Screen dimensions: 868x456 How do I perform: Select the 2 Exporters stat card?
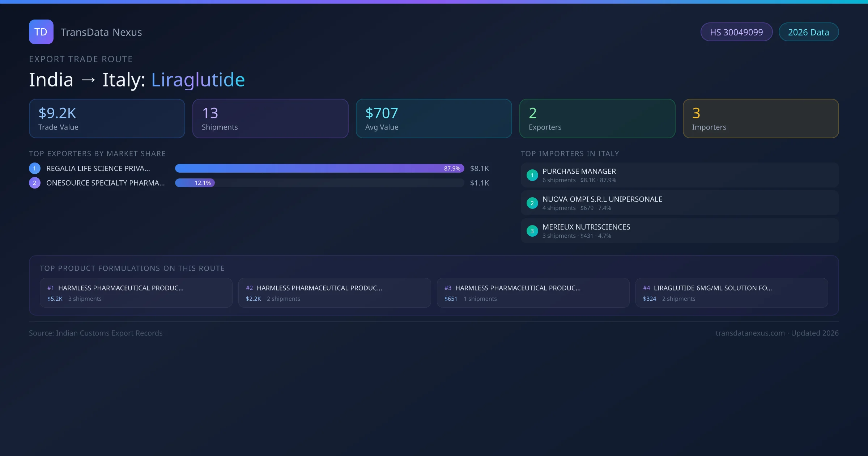point(597,119)
